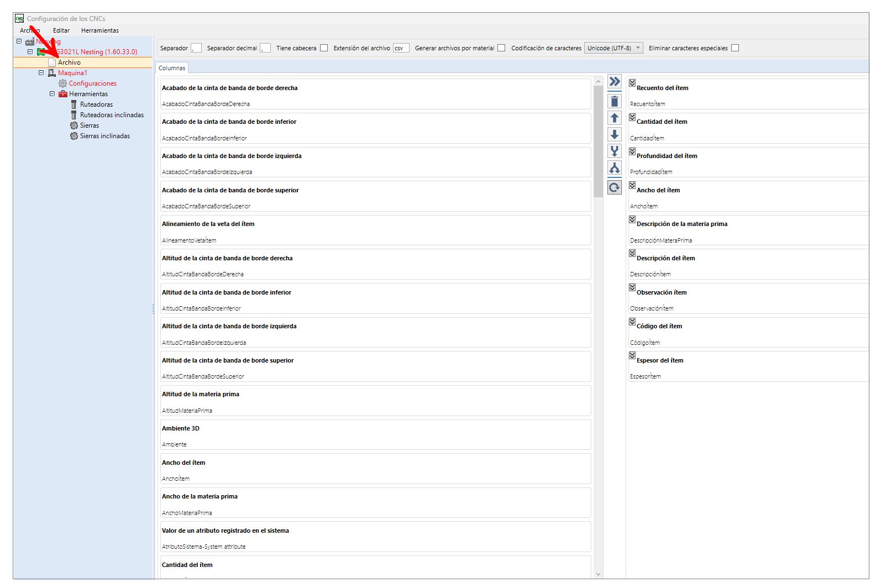Toggle the Tiene cabecera checkbox

tap(324, 48)
